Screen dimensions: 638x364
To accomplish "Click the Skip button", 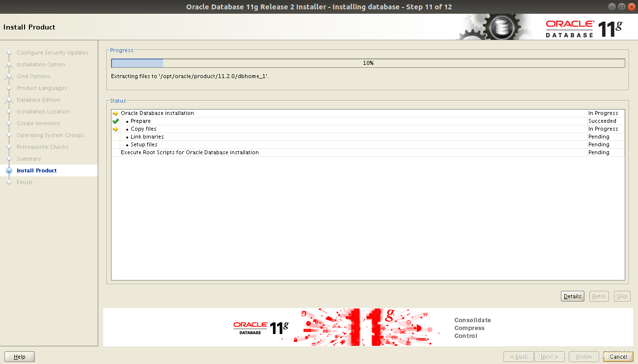I will pyautogui.click(x=622, y=296).
